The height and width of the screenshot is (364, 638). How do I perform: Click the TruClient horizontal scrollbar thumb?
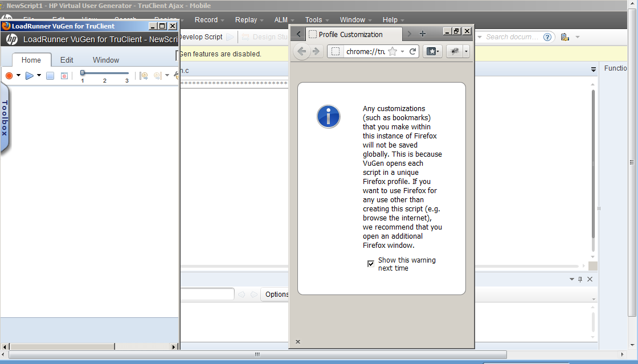[63, 346]
